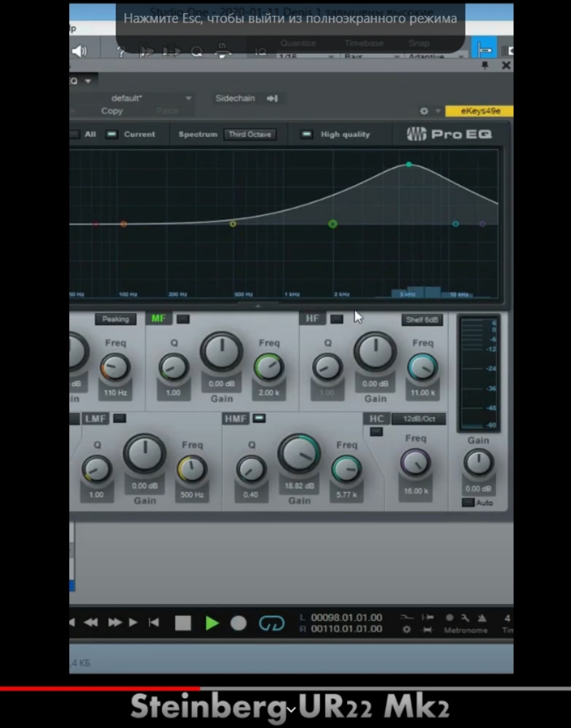Open the gear settings icon above Pro EQ
Image resolution: width=571 pixels, height=728 pixels.
(424, 111)
